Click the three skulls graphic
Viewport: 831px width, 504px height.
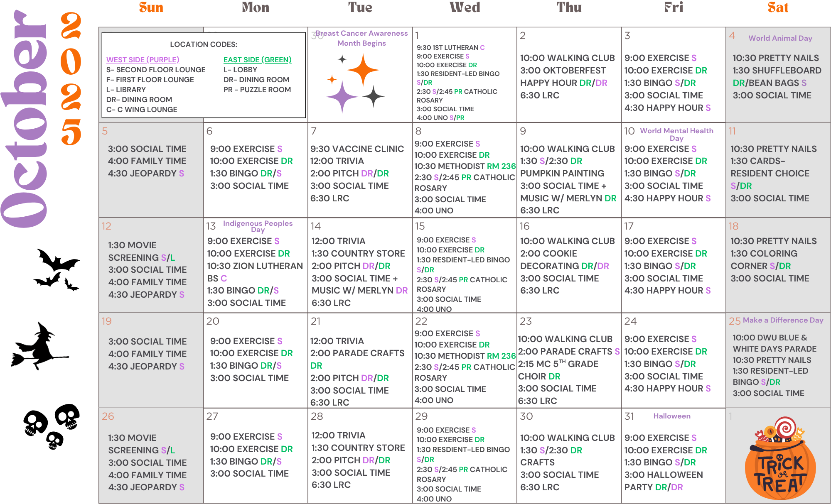pyautogui.click(x=53, y=425)
